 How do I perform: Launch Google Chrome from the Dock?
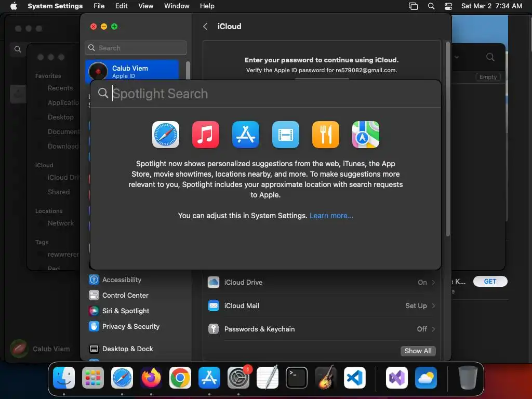pos(180,378)
